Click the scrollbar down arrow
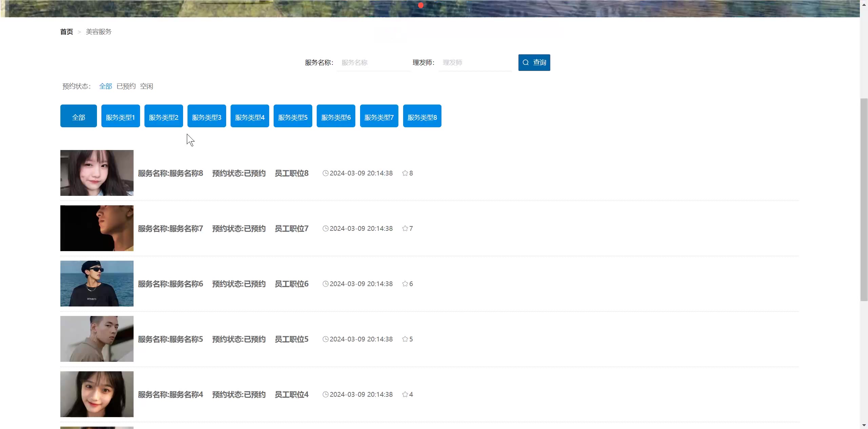 (864, 425)
